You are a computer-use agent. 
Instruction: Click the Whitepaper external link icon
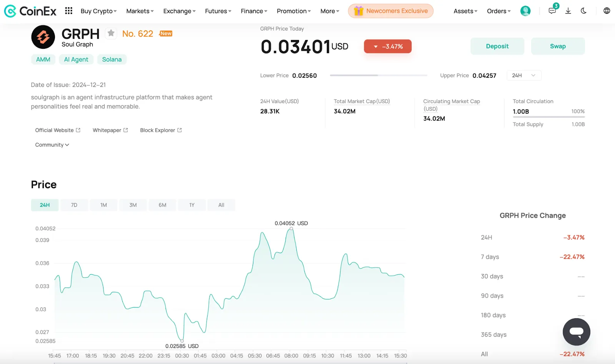(126, 130)
